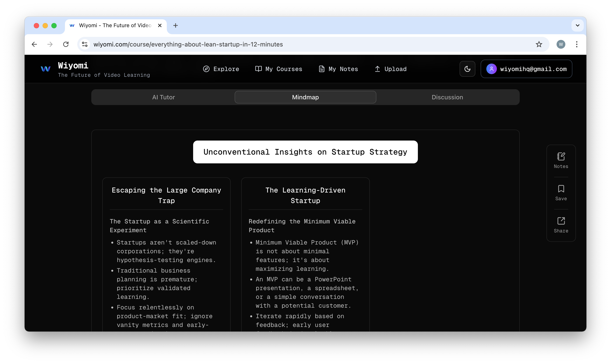Switch to the Discussion tab
The height and width of the screenshot is (364, 611).
(447, 97)
